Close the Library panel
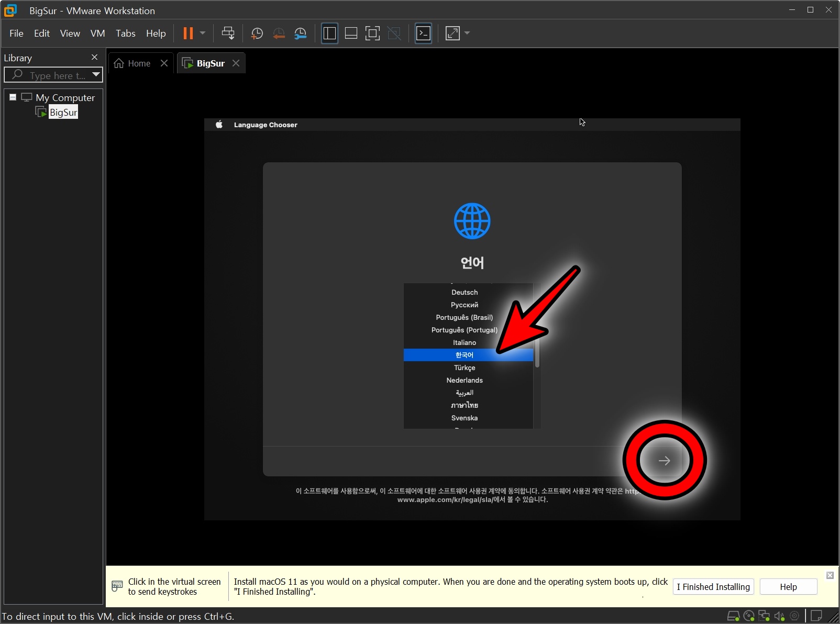Screen dimensions: 840x624 point(94,58)
